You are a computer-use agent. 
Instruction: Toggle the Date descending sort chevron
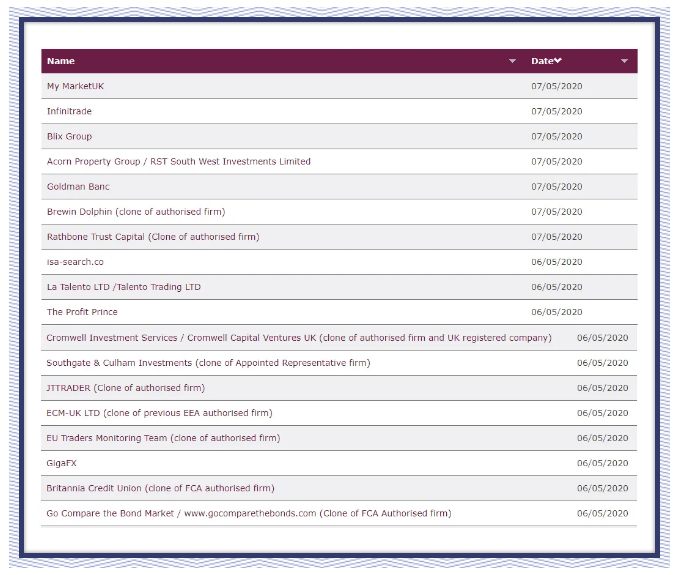click(558, 61)
